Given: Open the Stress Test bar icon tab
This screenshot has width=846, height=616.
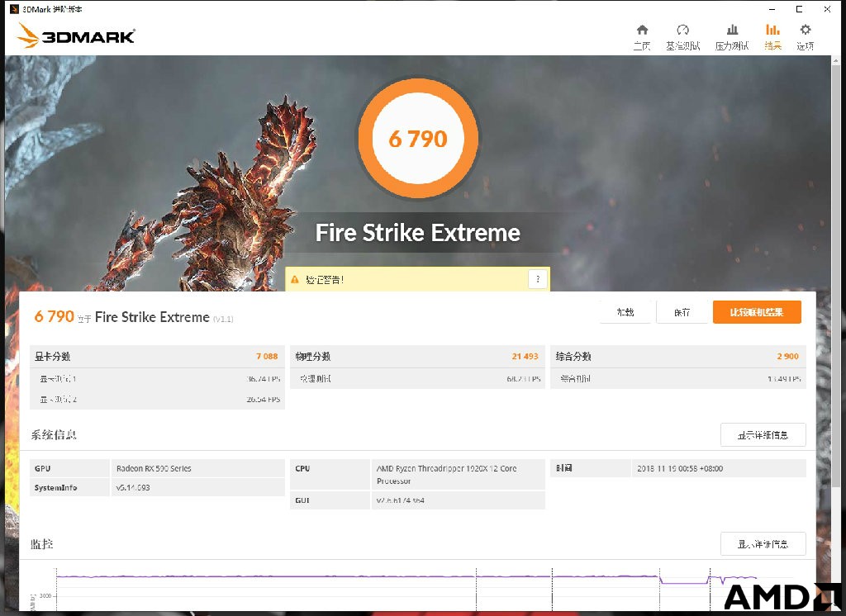Looking at the screenshot, I should tap(732, 36).
